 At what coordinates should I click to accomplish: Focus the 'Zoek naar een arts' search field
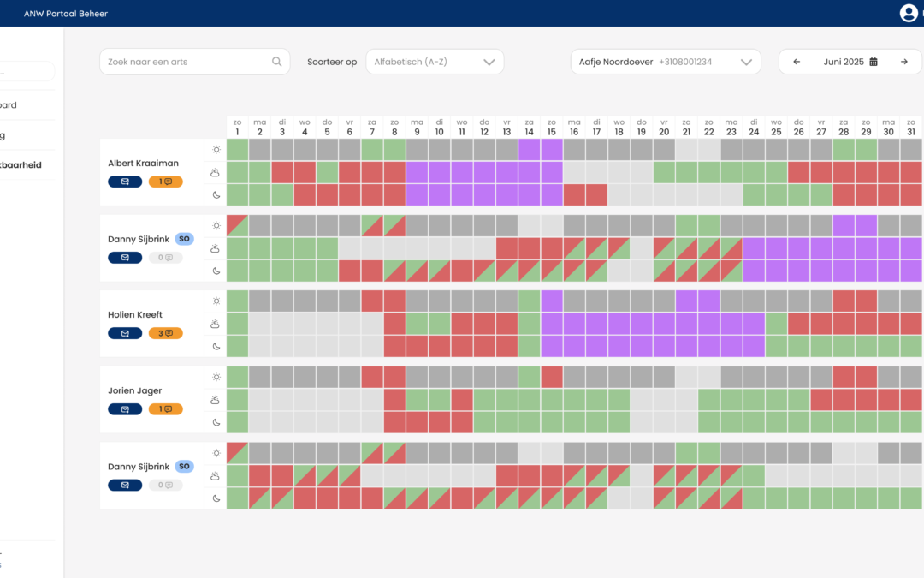[x=194, y=62]
